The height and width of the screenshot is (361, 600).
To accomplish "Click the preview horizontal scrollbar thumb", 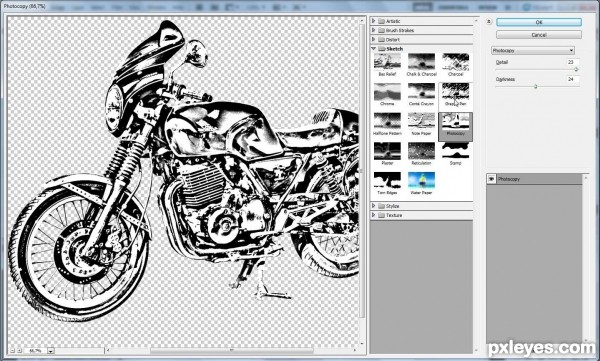I will [232, 350].
